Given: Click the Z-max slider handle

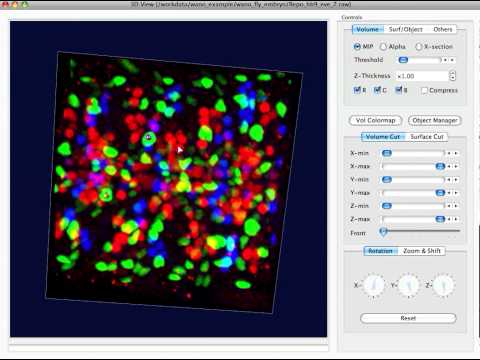Looking at the screenshot, I should (x=440, y=219).
